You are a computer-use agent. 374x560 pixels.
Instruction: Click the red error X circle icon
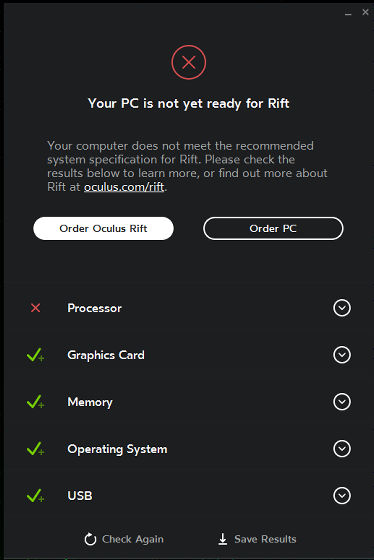point(189,62)
